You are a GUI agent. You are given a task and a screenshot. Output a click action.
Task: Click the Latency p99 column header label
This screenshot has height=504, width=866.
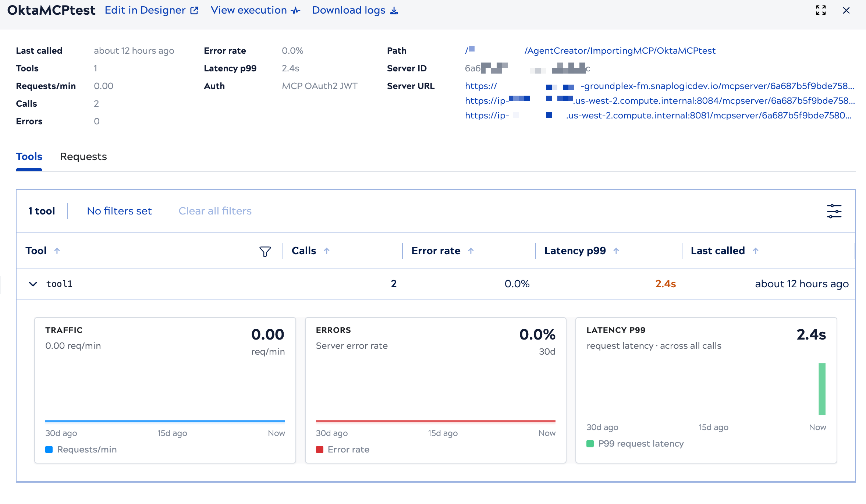(575, 251)
